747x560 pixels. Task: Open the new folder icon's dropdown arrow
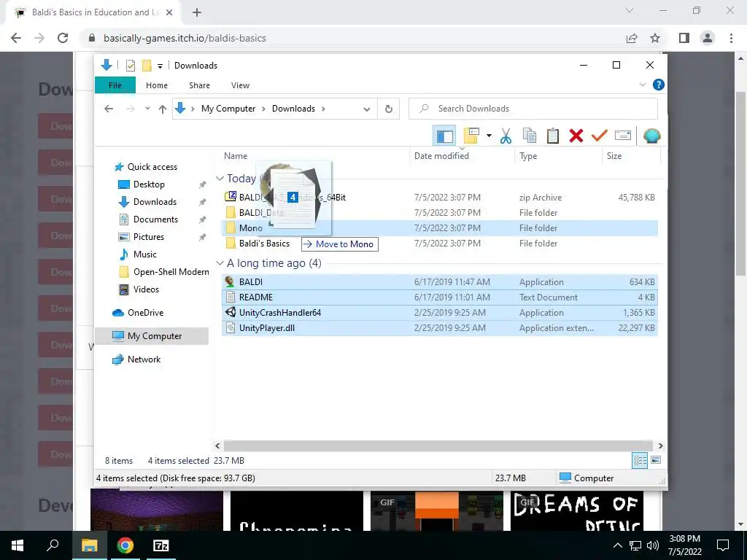[x=489, y=136]
